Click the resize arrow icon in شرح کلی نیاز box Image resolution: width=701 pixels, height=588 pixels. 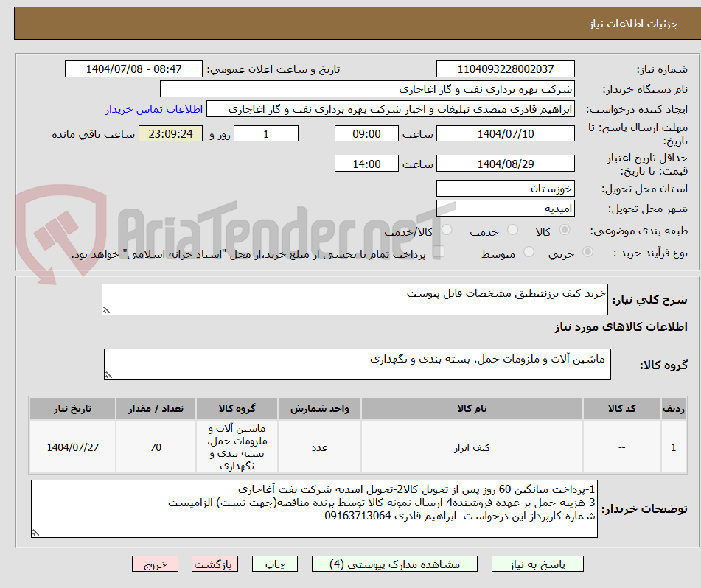(108, 310)
